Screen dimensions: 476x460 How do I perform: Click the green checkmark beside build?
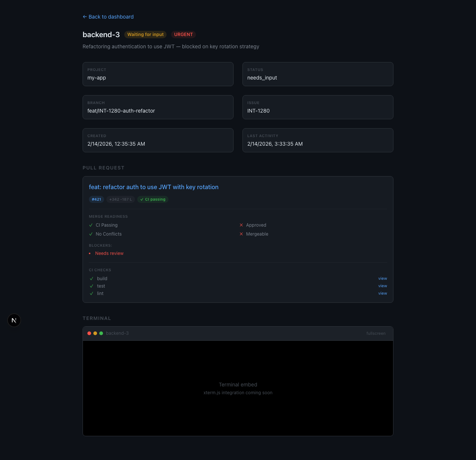tap(91, 279)
